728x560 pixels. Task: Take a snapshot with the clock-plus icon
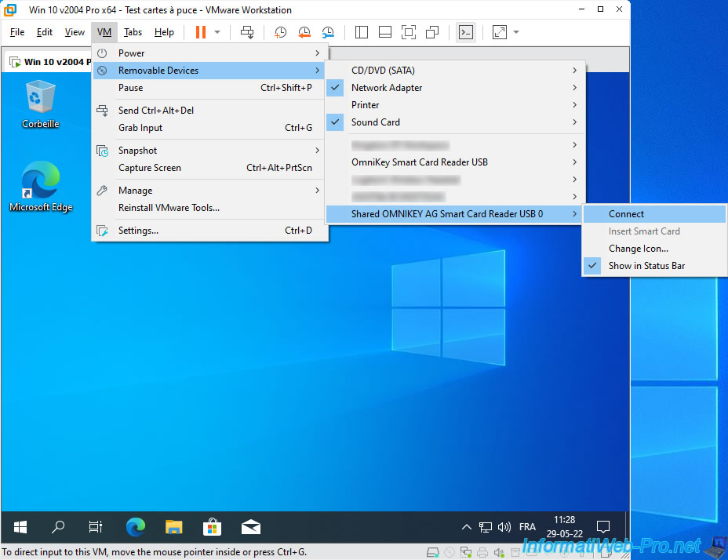click(280, 32)
